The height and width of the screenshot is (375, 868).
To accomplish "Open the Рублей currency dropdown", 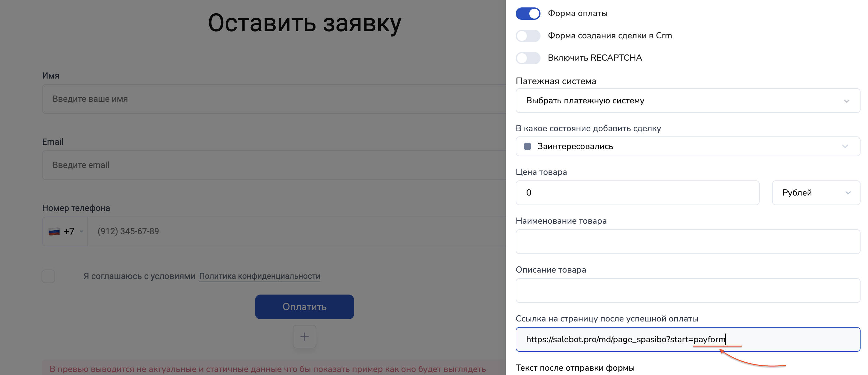I will coord(815,193).
